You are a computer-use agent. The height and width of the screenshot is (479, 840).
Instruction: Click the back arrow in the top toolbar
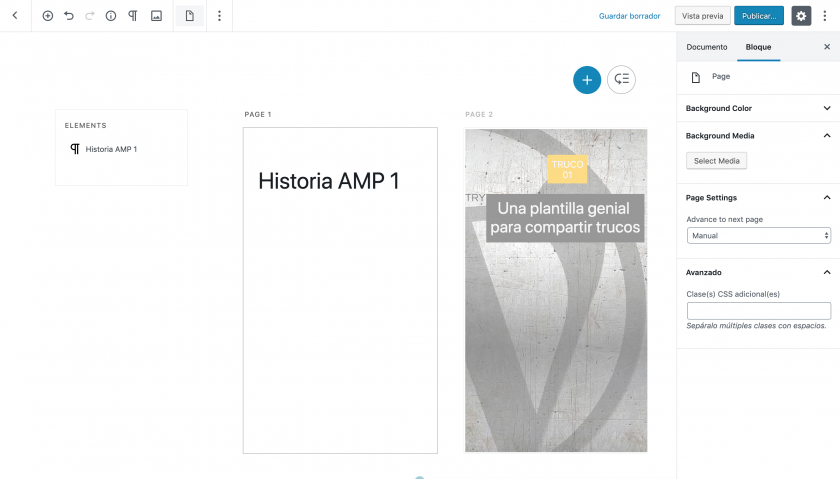[x=15, y=16]
